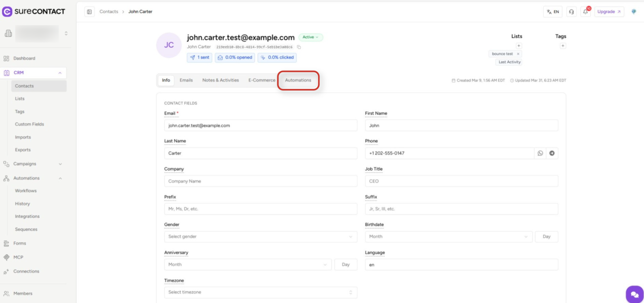This screenshot has width=644, height=303.
Task: Open the 'Select timezone' dropdown
Action: click(260, 292)
